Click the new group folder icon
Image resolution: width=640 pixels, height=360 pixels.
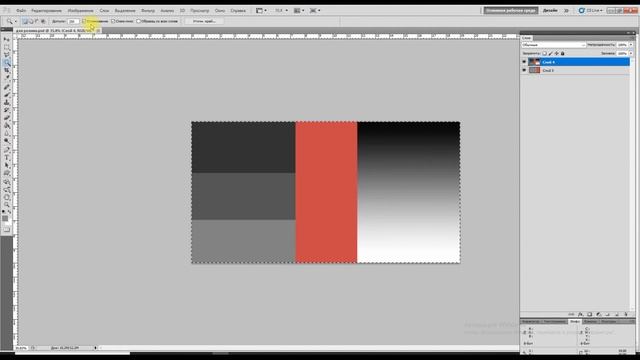pos(607,314)
